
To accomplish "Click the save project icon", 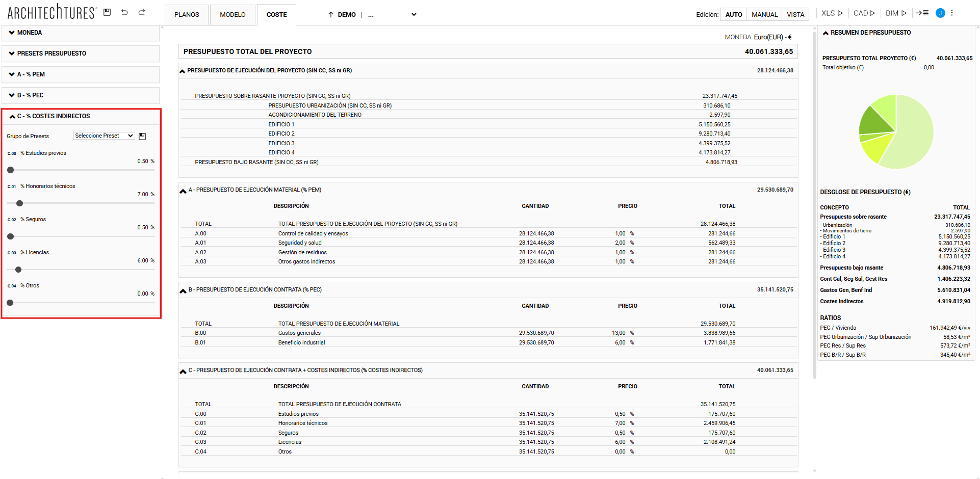I will pos(107,12).
